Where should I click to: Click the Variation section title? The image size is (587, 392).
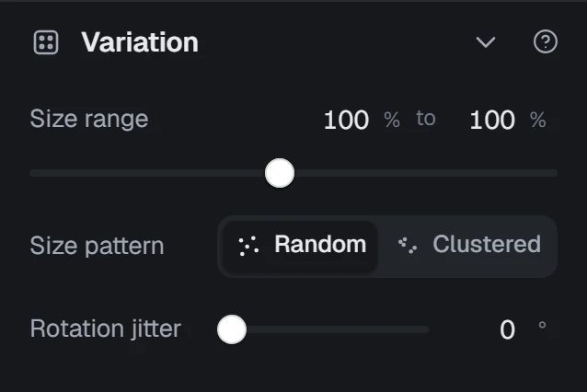click(x=140, y=42)
